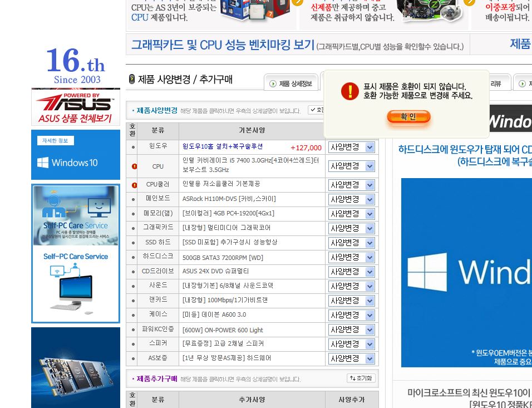Click the green arrow icon on 제품 상세정보 tab
This screenshot has width=532, height=408.
273,84
